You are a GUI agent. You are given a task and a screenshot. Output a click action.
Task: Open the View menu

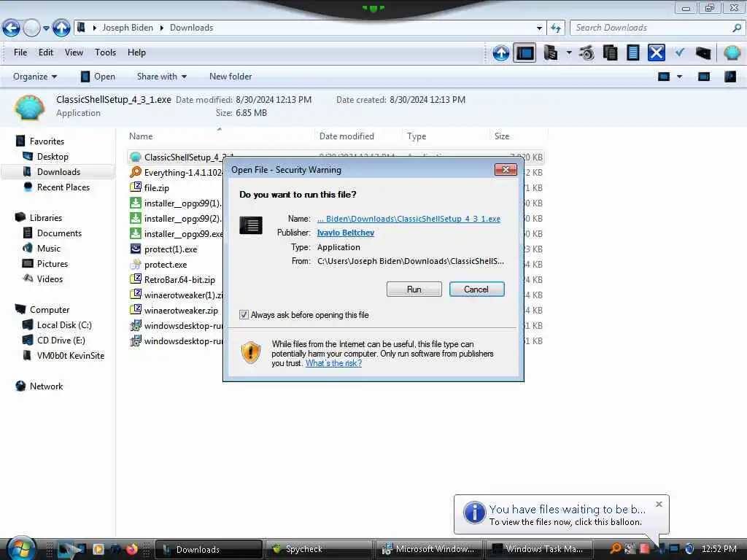tap(74, 52)
